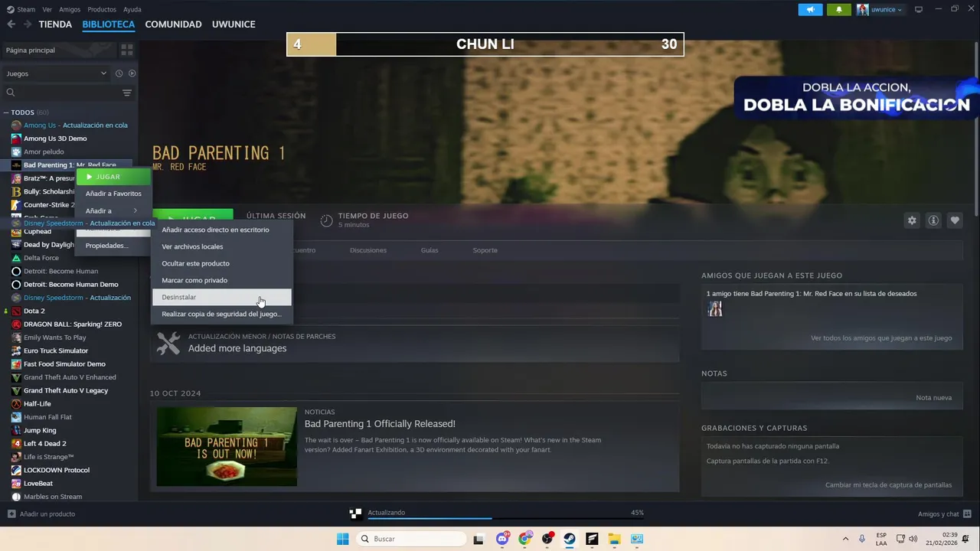Open the Juegos category dropdown
The image size is (980, 551).
pos(57,73)
